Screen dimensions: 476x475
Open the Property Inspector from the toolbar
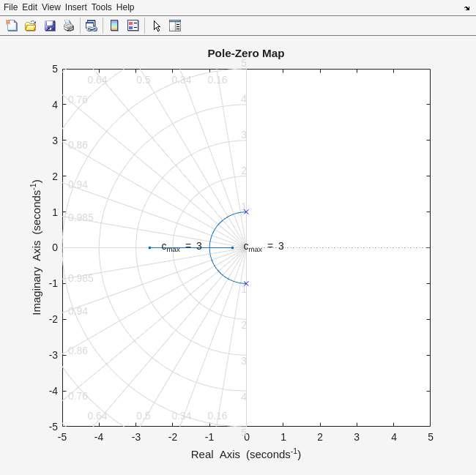pyautogui.click(x=175, y=26)
